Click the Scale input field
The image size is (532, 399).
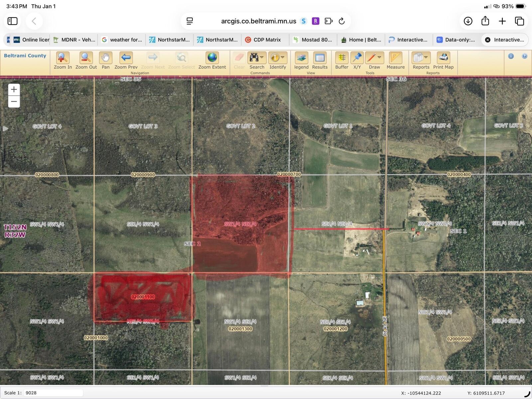tap(53, 393)
